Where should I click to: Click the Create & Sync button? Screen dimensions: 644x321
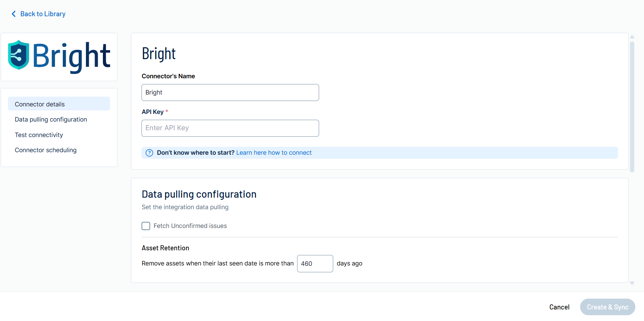[608, 307]
